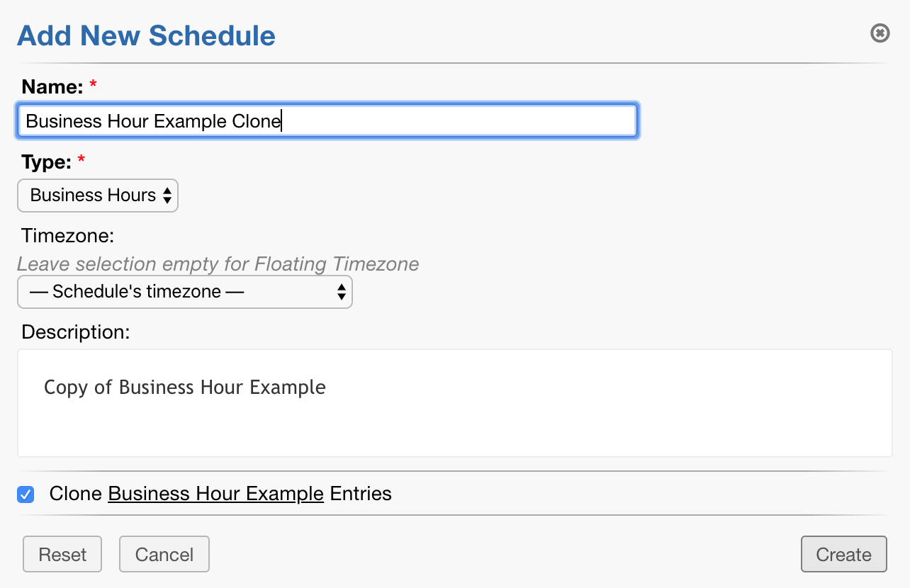Click into the Name text field
This screenshot has height=588, width=910.
(x=327, y=121)
